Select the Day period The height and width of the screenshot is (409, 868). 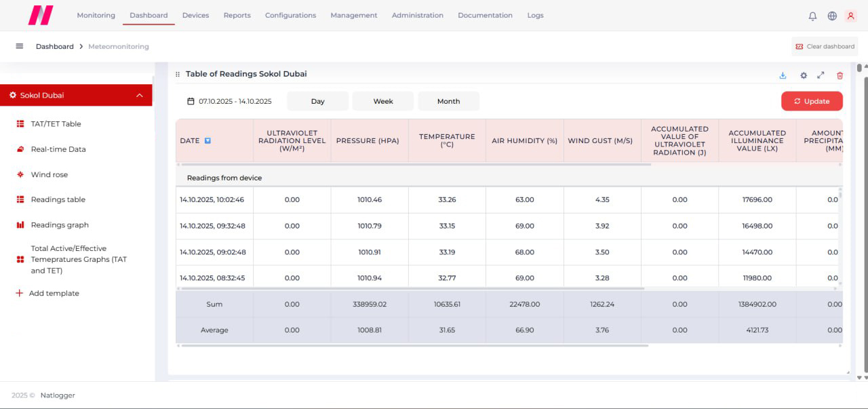tap(317, 102)
